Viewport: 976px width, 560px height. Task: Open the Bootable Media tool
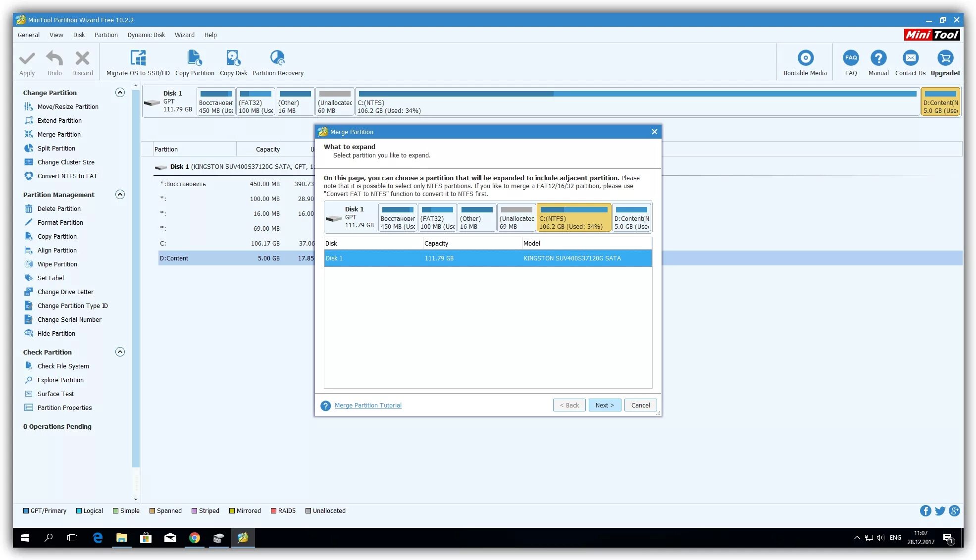pos(805,58)
